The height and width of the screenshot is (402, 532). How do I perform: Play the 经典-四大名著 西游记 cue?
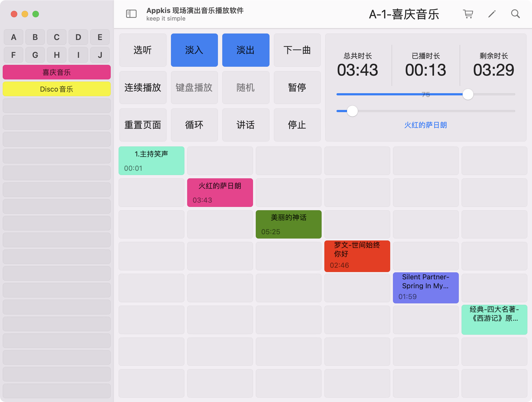(494, 320)
